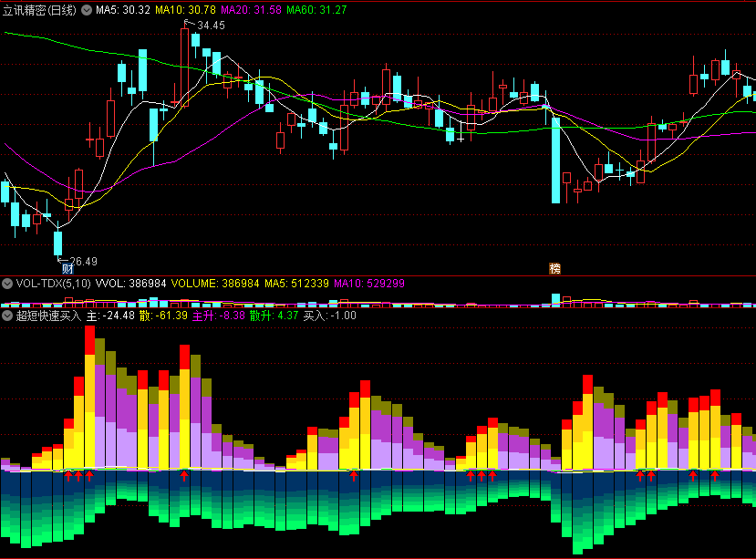The width and height of the screenshot is (756, 559).
Task: Select the MA10: 30.78 label
Action: 185,10
